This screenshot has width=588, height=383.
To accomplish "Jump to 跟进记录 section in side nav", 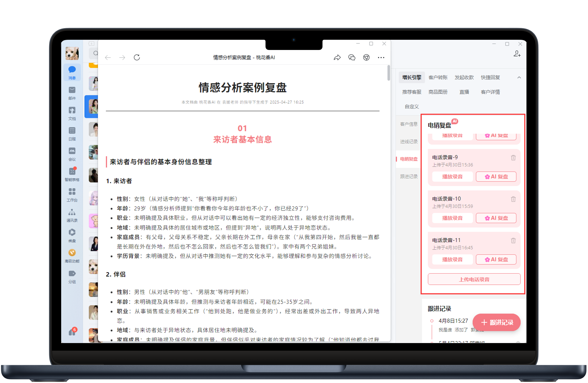I will 409,176.
